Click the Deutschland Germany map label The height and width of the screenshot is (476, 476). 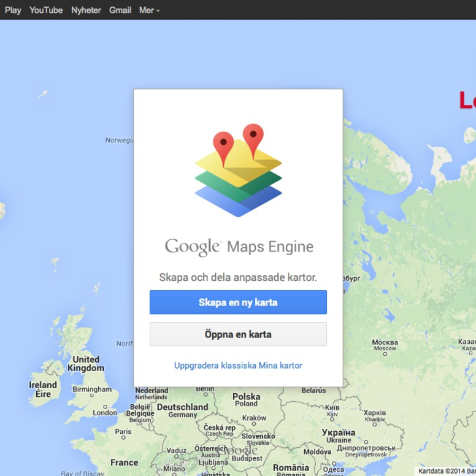coord(182,410)
